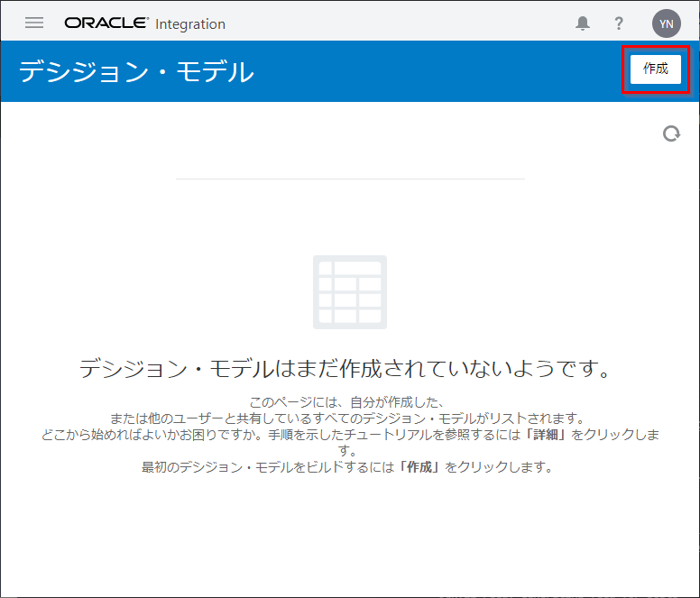Open the hamburger navigation menu

tap(34, 23)
